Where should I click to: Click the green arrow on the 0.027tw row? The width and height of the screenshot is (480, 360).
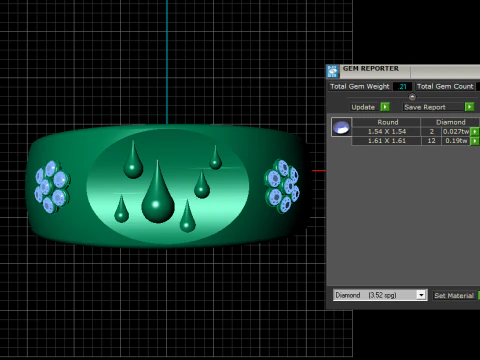[x=475, y=132]
